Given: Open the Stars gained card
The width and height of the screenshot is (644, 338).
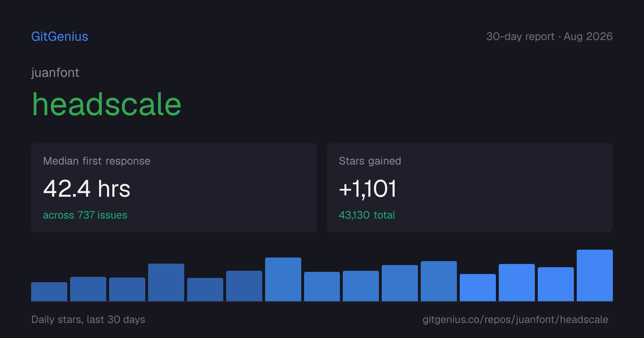Looking at the screenshot, I should tap(470, 188).
